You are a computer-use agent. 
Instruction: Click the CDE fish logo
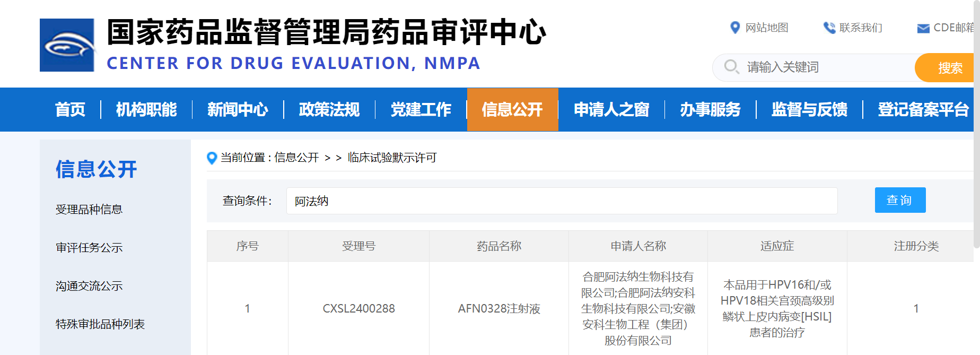[67, 45]
